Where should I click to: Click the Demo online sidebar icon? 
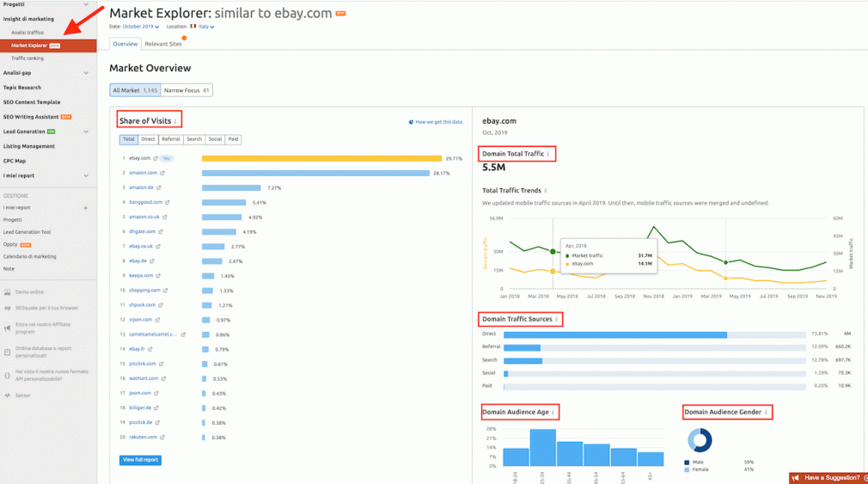pyautogui.click(x=7, y=291)
